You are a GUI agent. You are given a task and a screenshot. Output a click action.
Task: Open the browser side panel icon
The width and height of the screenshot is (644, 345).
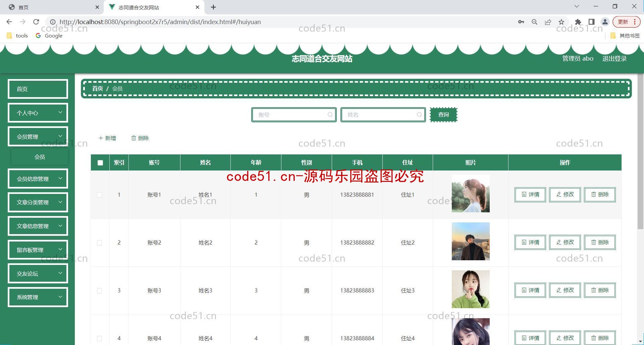591,22
